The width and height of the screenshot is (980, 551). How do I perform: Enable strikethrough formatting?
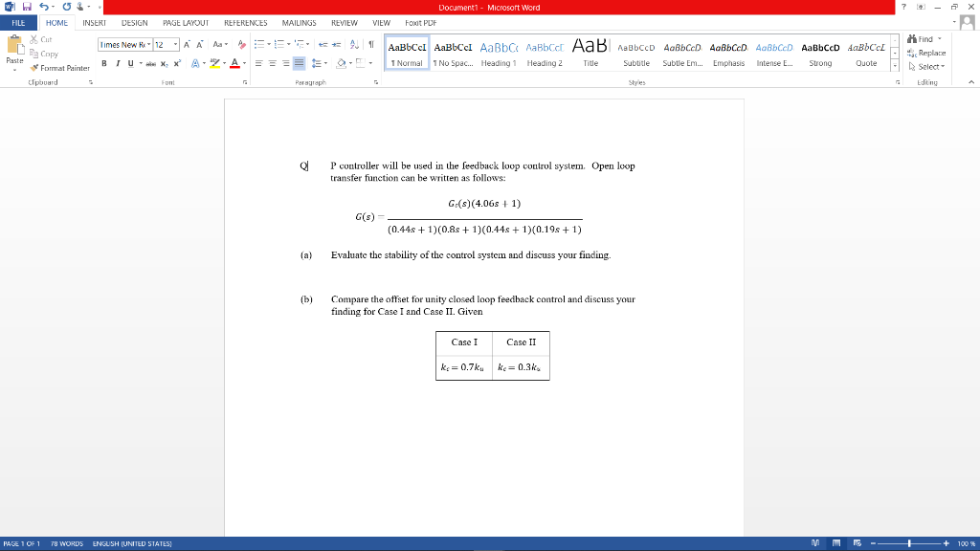point(151,63)
